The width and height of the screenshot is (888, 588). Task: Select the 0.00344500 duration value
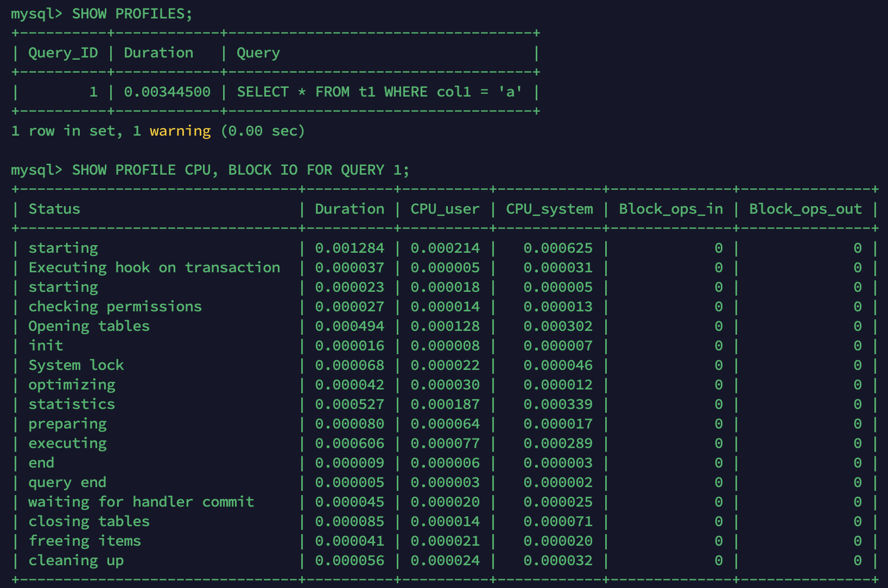[x=167, y=92]
